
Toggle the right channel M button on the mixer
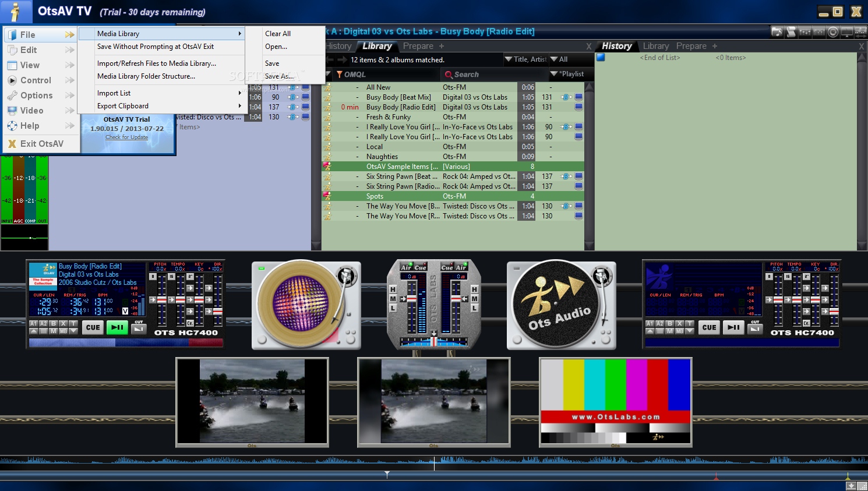474,299
